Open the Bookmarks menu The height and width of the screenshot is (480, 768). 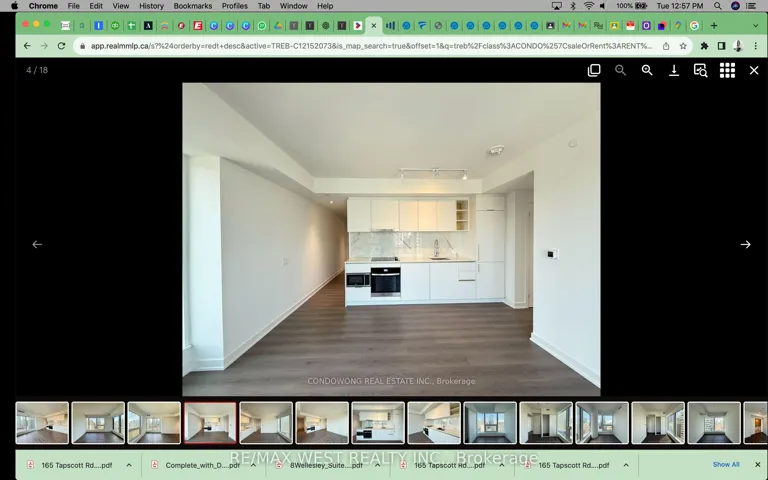coord(192,6)
